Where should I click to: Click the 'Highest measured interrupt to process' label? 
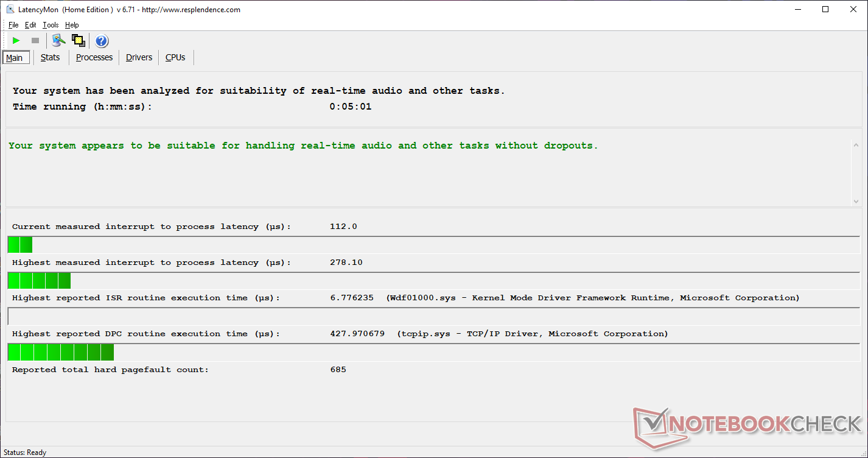coord(152,262)
